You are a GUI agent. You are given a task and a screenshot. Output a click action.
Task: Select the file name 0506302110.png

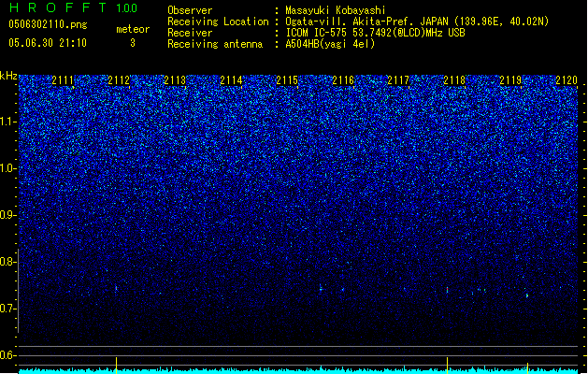tap(48, 24)
